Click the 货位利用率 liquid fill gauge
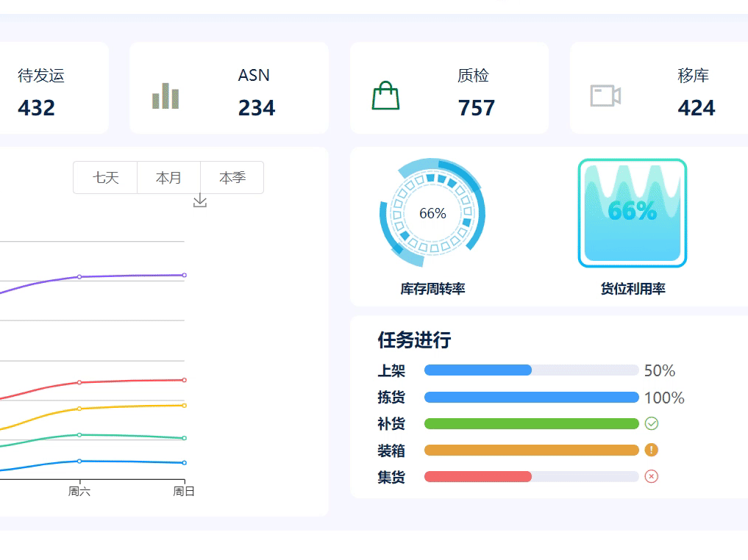 tap(632, 213)
